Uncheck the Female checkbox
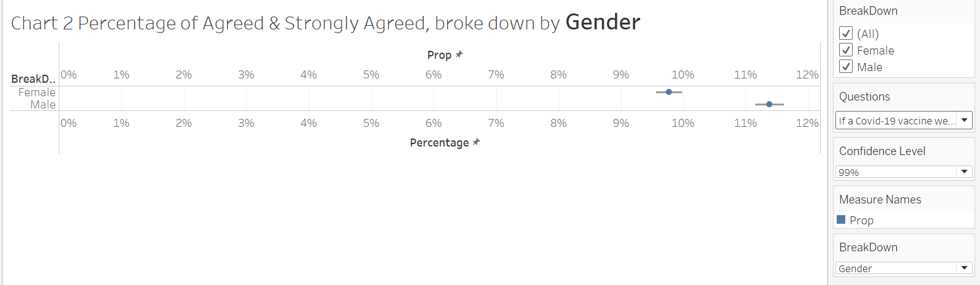Viewport: 980px width, 285px height. [846, 50]
